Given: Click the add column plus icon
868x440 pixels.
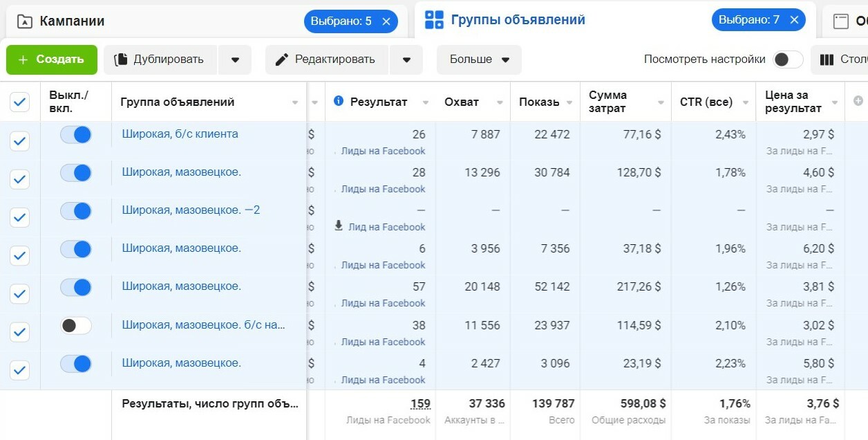Looking at the screenshot, I should tap(858, 101).
